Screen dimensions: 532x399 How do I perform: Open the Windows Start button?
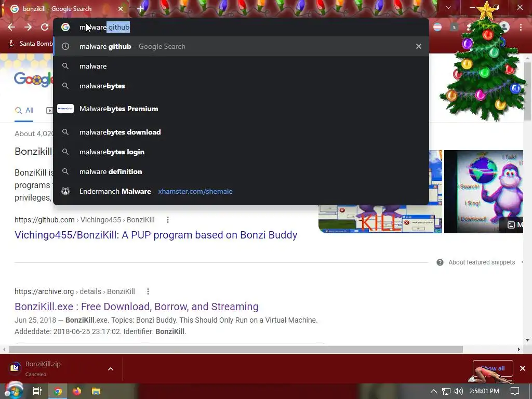(x=14, y=391)
